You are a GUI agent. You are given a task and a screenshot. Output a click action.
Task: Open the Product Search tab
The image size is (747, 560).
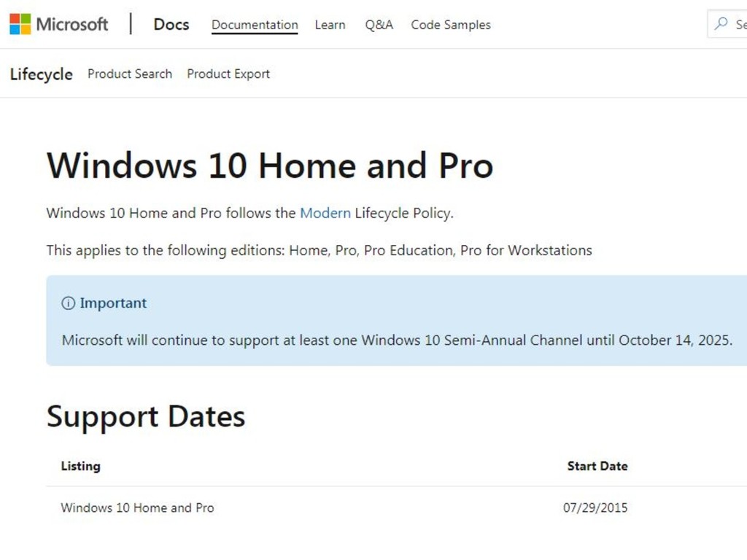130,74
